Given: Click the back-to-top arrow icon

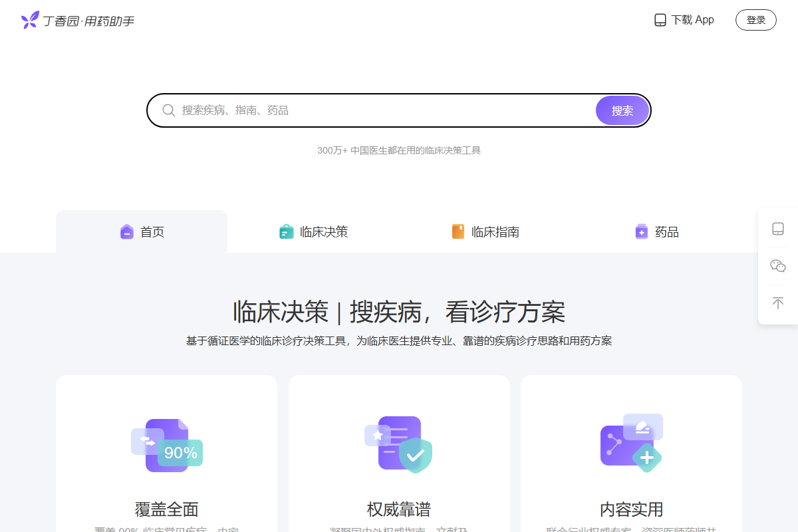Looking at the screenshot, I should (x=777, y=303).
